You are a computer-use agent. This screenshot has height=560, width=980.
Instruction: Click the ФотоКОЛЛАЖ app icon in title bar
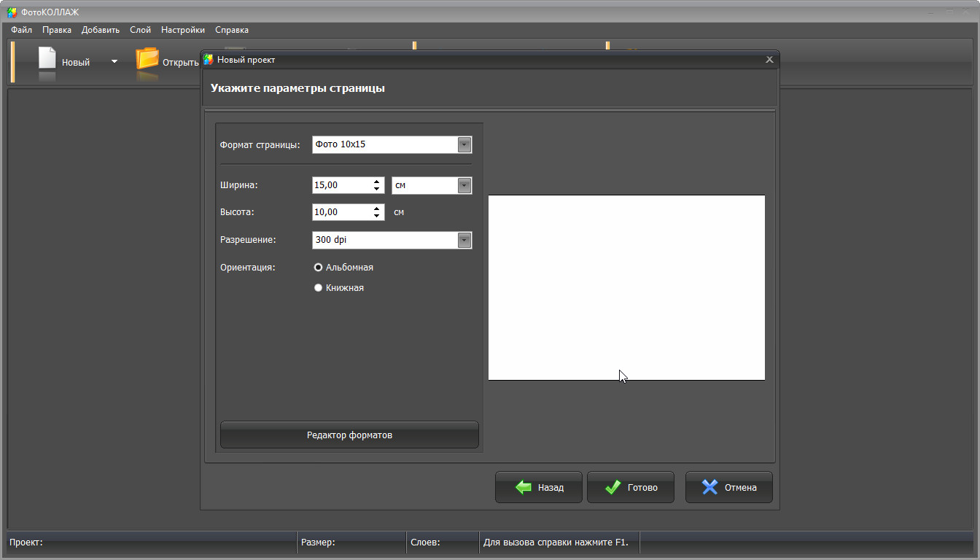(12, 12)
